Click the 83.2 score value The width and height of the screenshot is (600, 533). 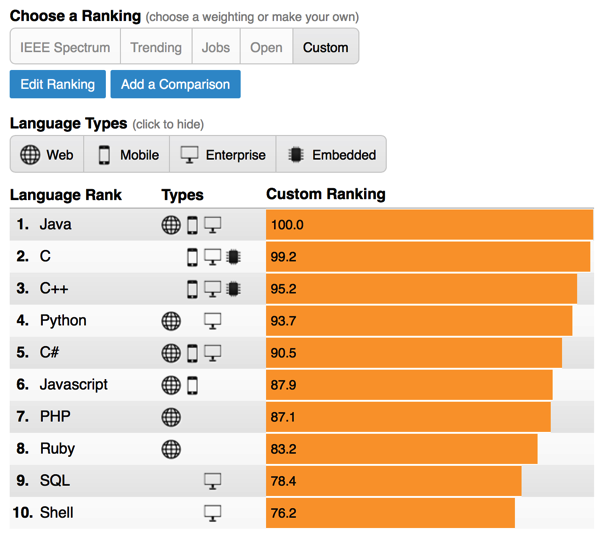click(x=284, y=449)
